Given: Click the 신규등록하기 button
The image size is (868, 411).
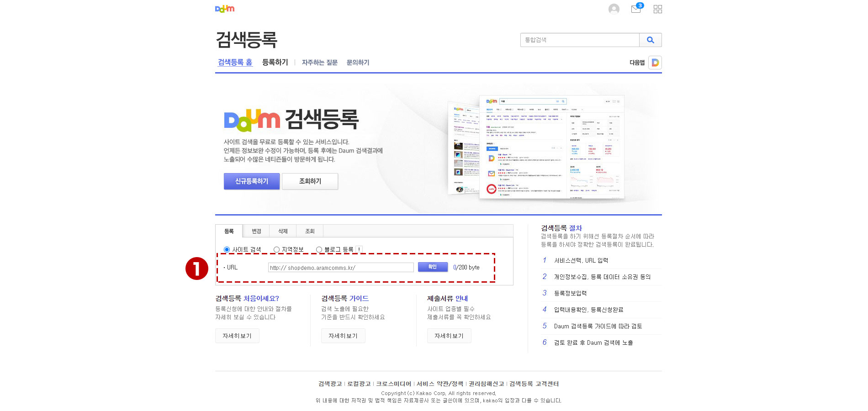Looking at the screenshot, I should pos(252,181).
